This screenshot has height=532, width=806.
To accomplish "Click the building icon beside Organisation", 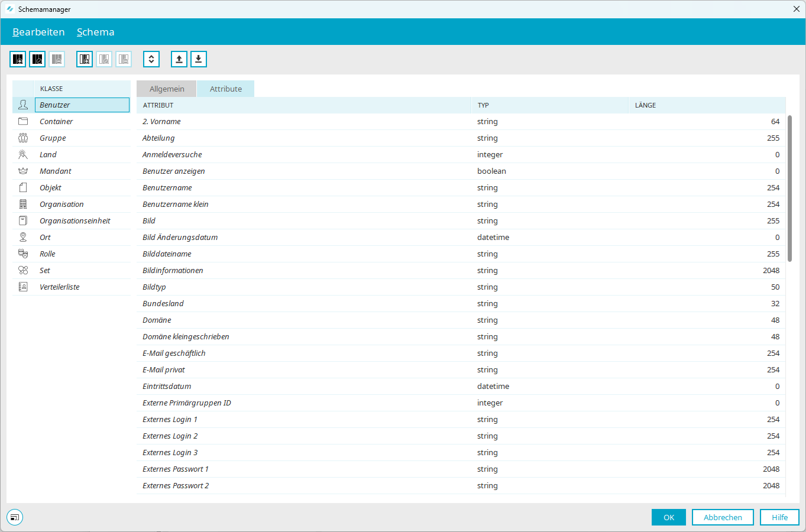I will pyautogui.click(x=23, y=205).
